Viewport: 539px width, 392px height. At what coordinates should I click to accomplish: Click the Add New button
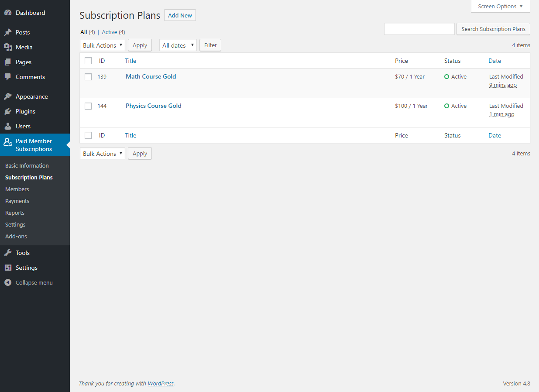point(180,15)
